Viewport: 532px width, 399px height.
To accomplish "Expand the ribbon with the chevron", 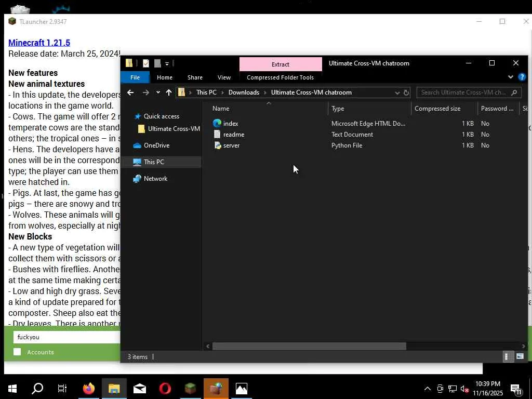I will pyautogui.click(x=510, y=77).
